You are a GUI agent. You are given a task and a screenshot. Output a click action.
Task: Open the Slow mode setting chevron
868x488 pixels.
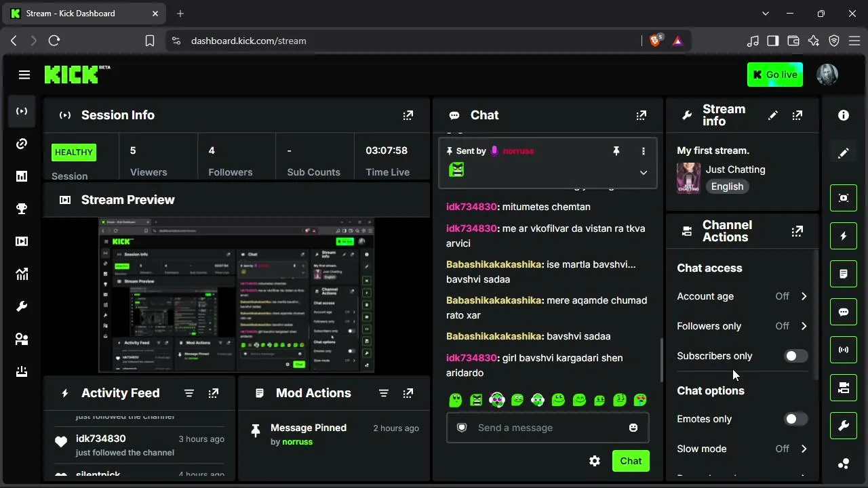tap(804, 449)
